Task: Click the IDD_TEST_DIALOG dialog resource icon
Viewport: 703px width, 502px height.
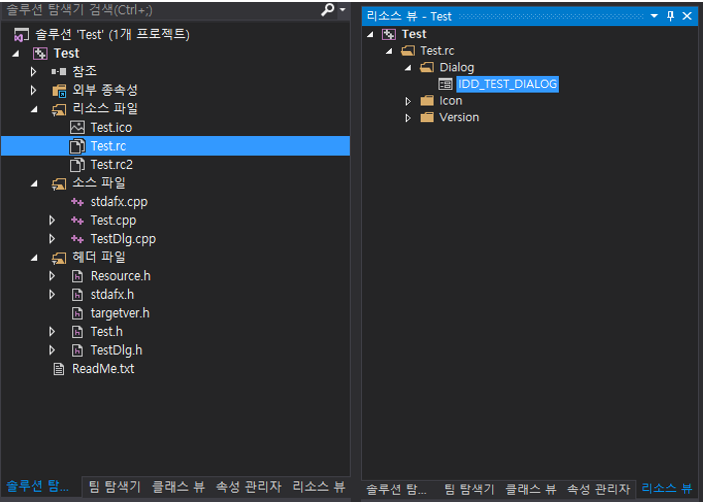Action: [445, 84]
